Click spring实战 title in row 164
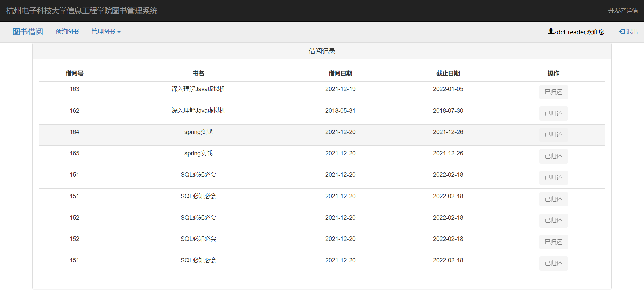Image resolution: width=644 pixels, height=303 pixels. [x=199, y=132]
